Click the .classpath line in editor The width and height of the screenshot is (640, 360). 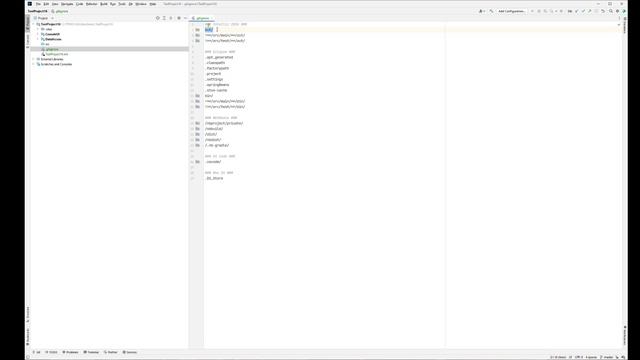pos(215,63)
